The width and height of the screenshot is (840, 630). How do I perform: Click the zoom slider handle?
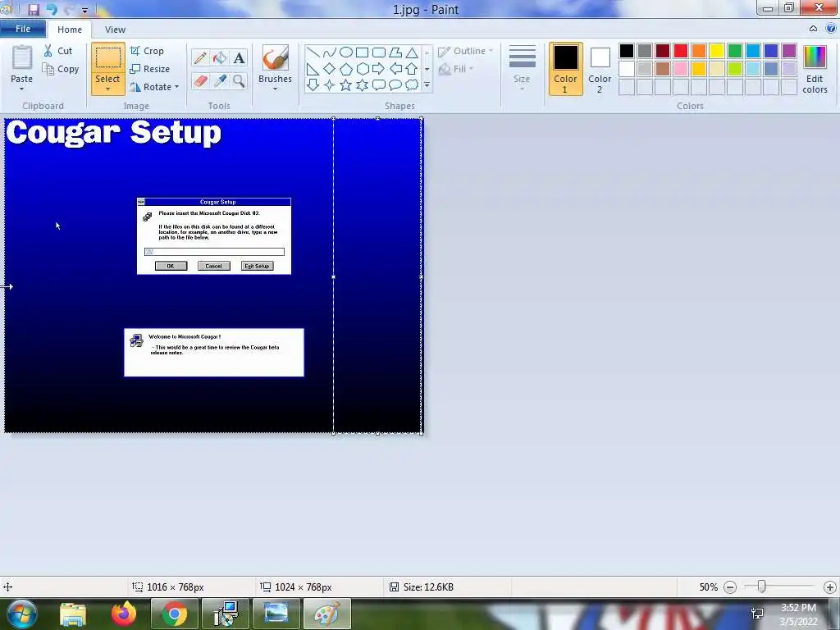point(761,587)
